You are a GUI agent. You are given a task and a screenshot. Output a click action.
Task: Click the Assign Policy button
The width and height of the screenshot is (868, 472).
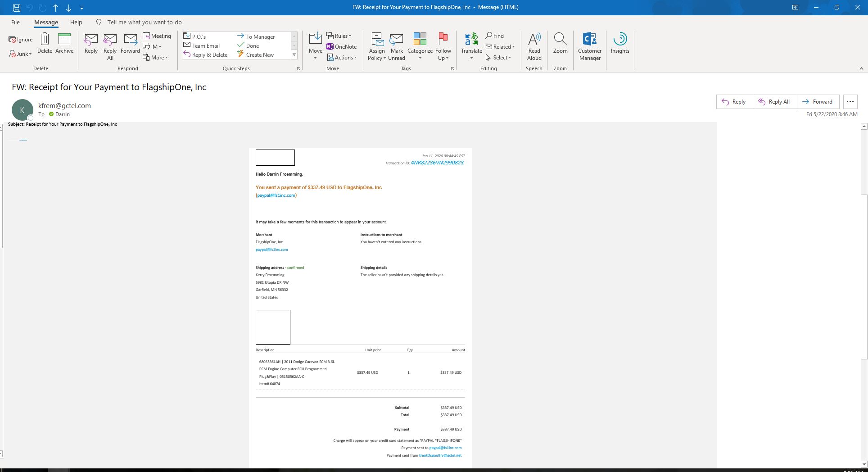(x=377, y=46)
